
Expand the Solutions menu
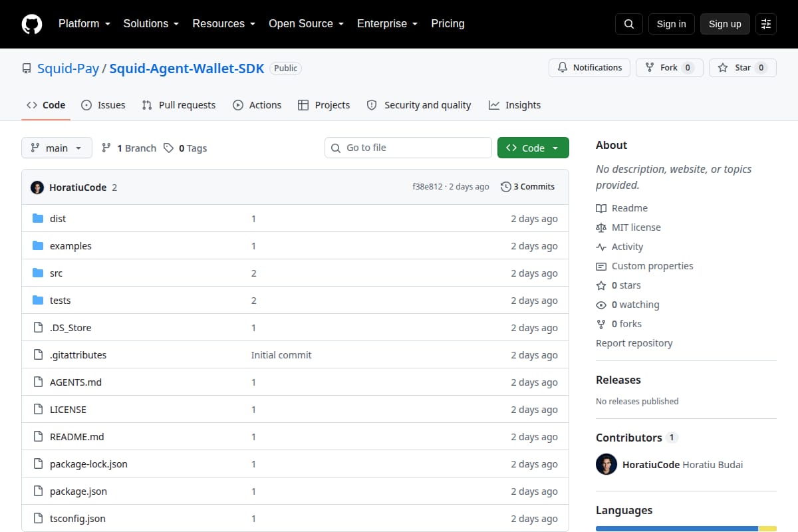tap(151, 24)
